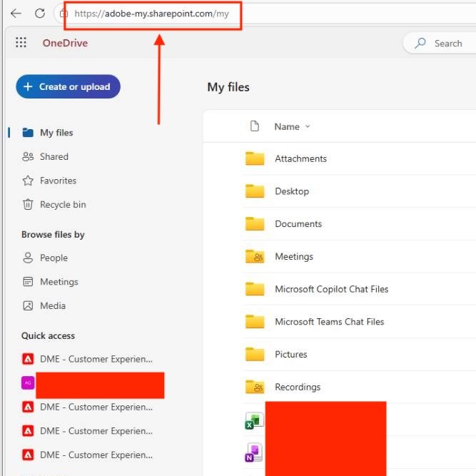Click the browser address bar URL
This screenshot has width=476, height=476.
click(152, 14)
